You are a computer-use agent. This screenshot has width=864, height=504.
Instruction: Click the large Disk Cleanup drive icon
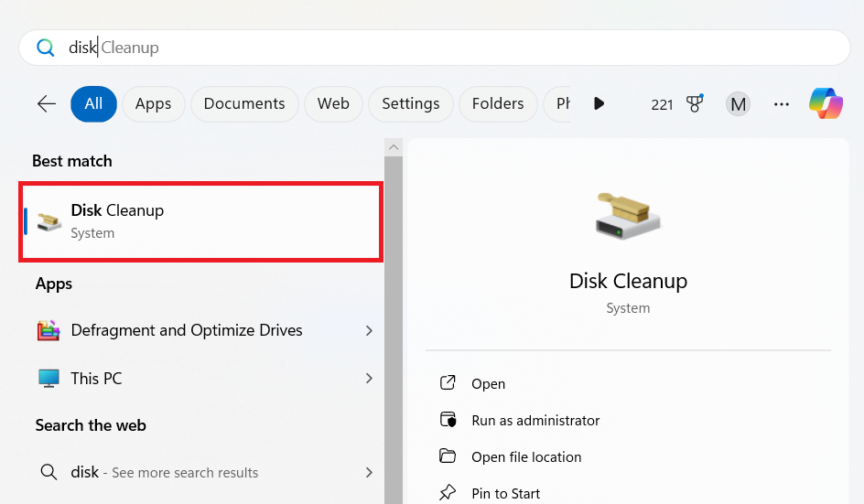628,215
